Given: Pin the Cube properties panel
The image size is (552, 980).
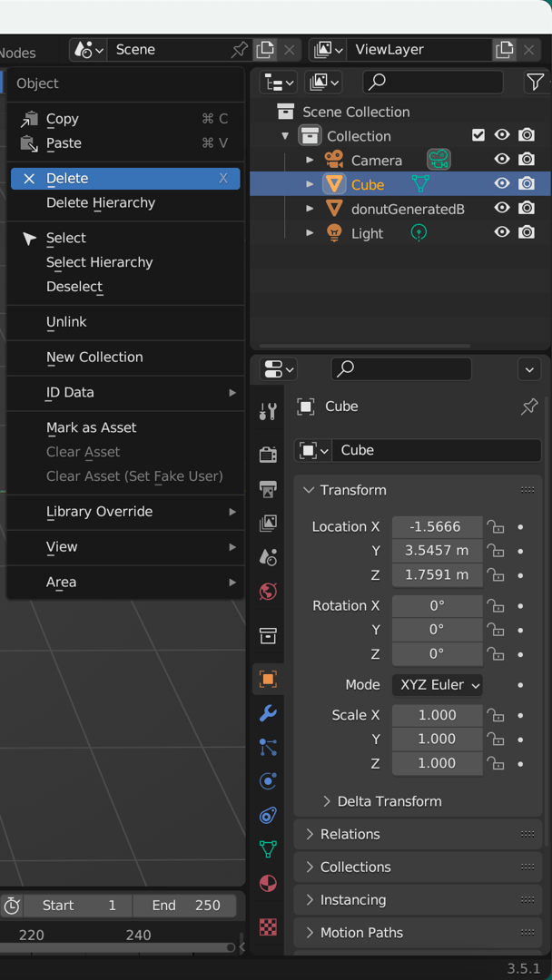Looking at the screenshot, I should pos(529,407).
